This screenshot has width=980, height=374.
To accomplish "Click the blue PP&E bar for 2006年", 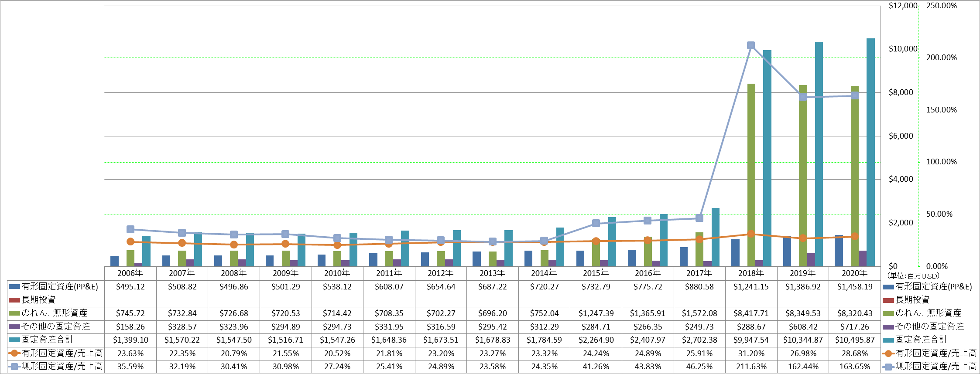I will [x=115, y=261].
